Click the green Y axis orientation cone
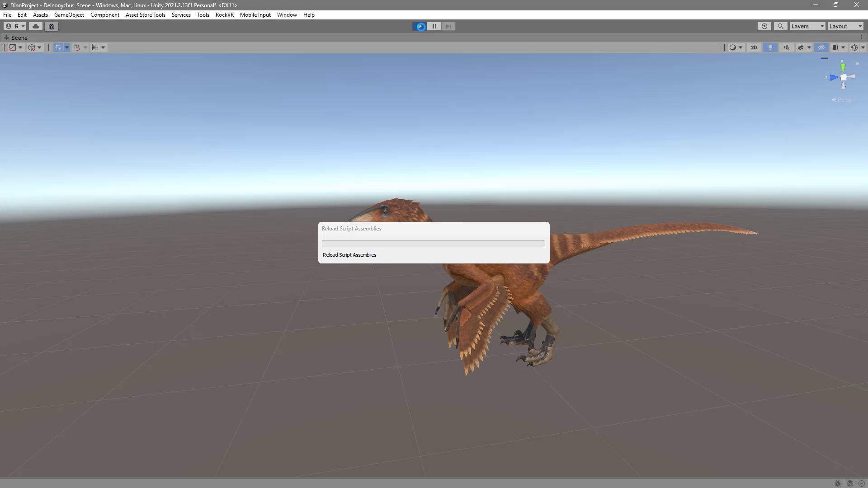 843,67
